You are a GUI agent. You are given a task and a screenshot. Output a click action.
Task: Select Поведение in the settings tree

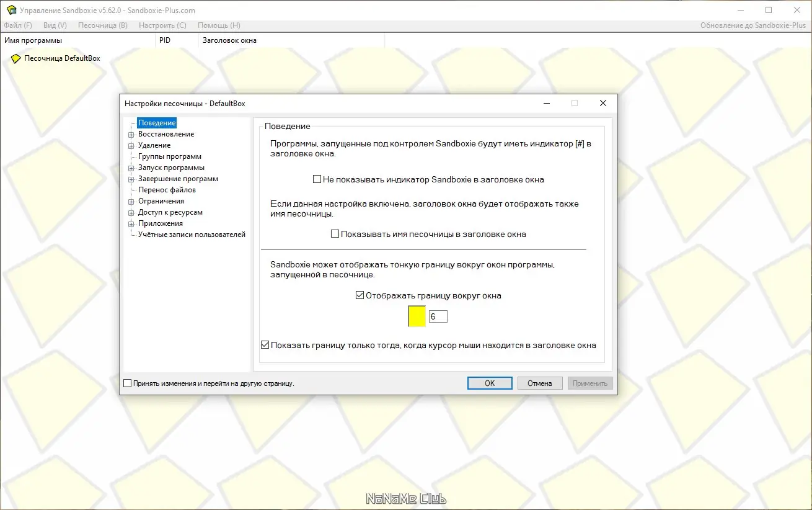tap(157, 123)
